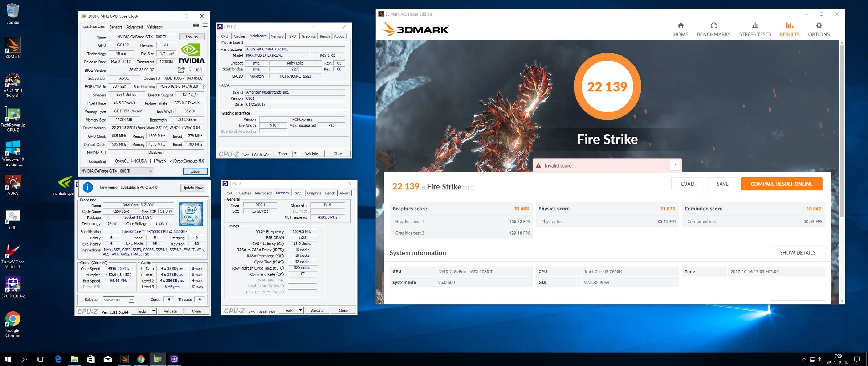Click the volume icon in the system tray
Viewport: 868px width, 366px height.
(820, 359)
